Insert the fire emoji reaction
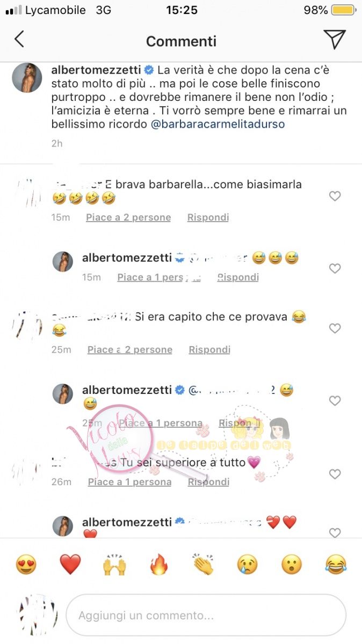The height and width of the screenshot is (644, 362). click(159, 565)
